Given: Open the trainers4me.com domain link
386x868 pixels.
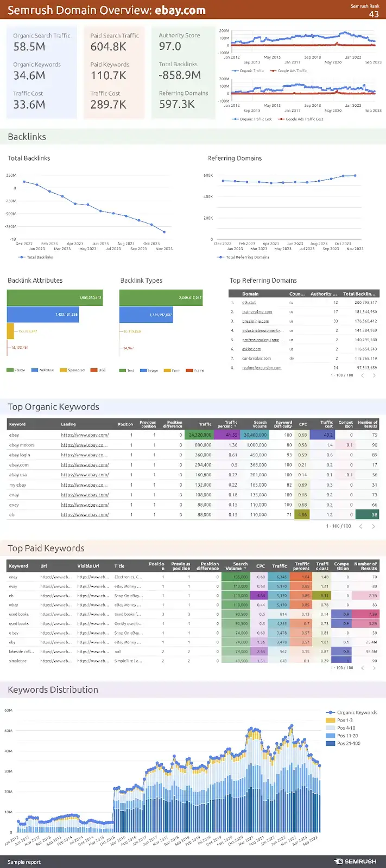Looking at the screenshot, I should coord(257,312).
